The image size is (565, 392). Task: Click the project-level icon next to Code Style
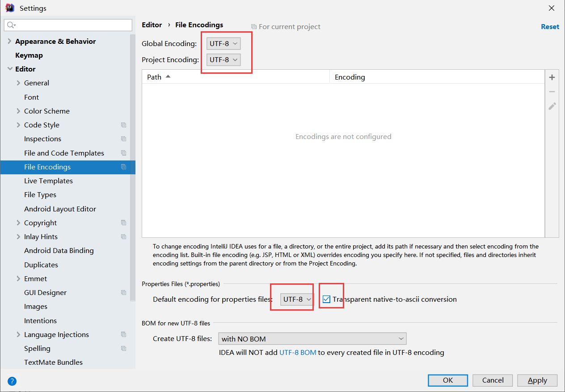point(124,125)
